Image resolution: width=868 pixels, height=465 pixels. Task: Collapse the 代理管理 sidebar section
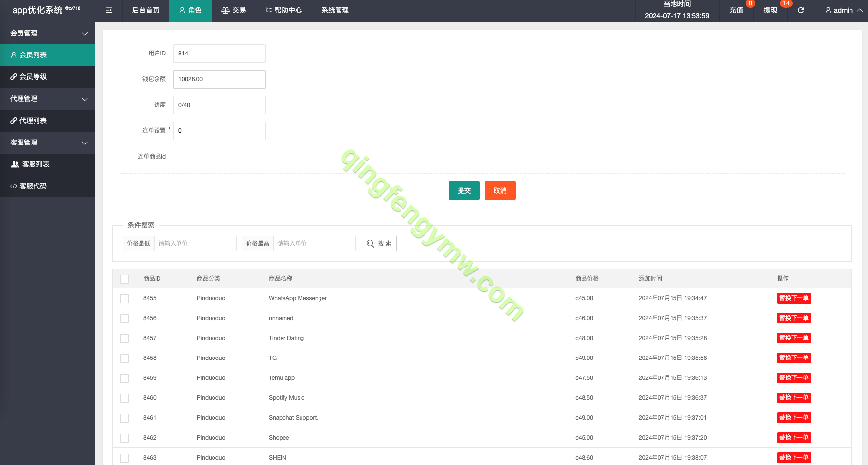coord(48,99)
